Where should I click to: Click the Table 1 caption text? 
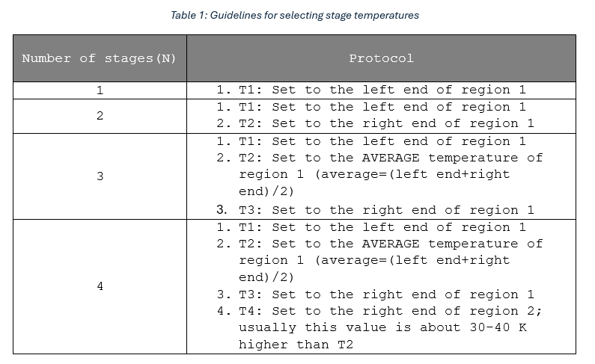pyautogui.click(x=294, y=15)
